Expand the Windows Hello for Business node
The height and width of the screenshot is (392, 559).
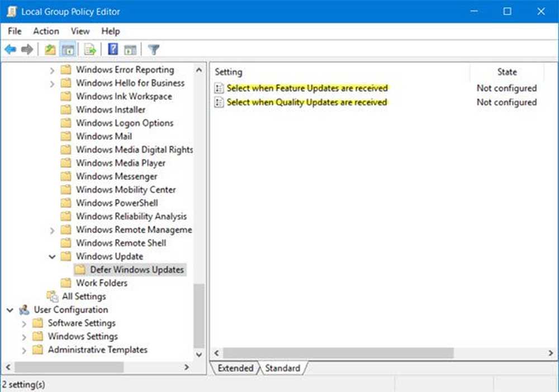coord(52,83)
